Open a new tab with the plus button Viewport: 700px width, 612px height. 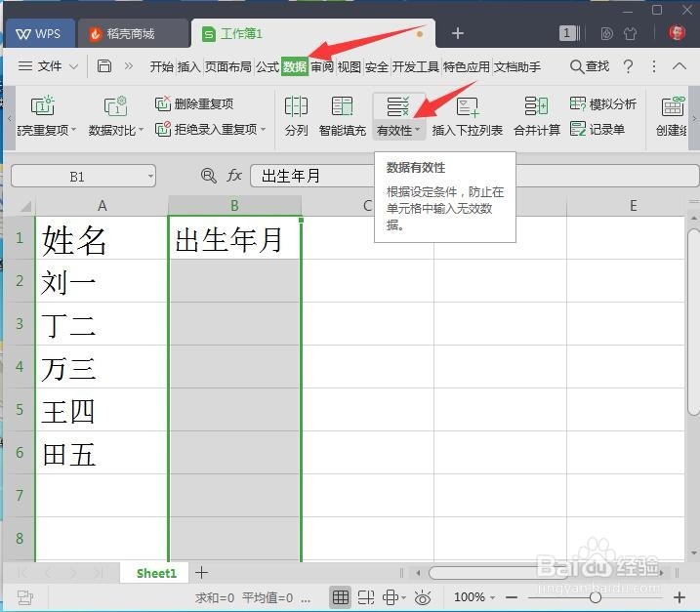coord(458,33)
